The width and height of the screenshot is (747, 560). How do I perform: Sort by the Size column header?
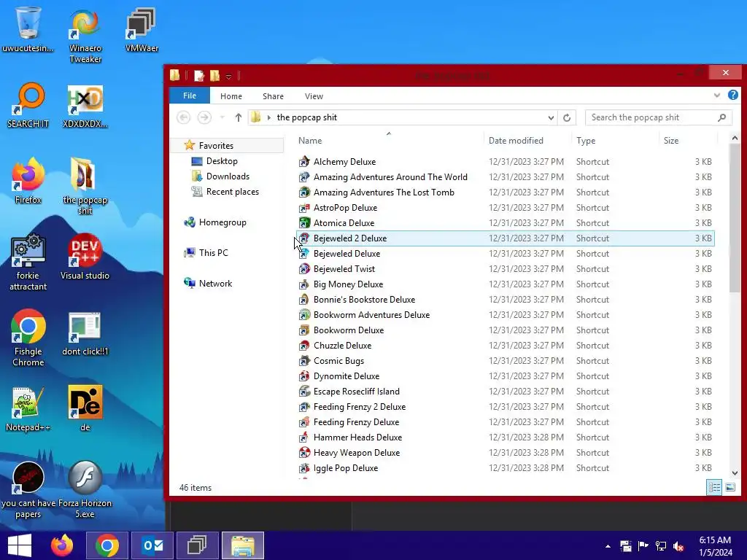pyautogui.click(x=671, y=141)
